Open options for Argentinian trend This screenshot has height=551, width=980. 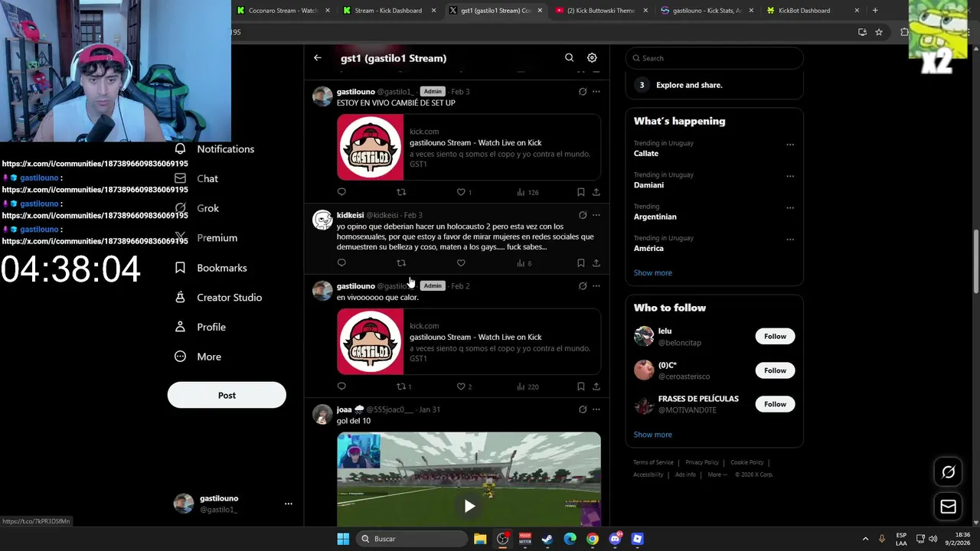790,207
